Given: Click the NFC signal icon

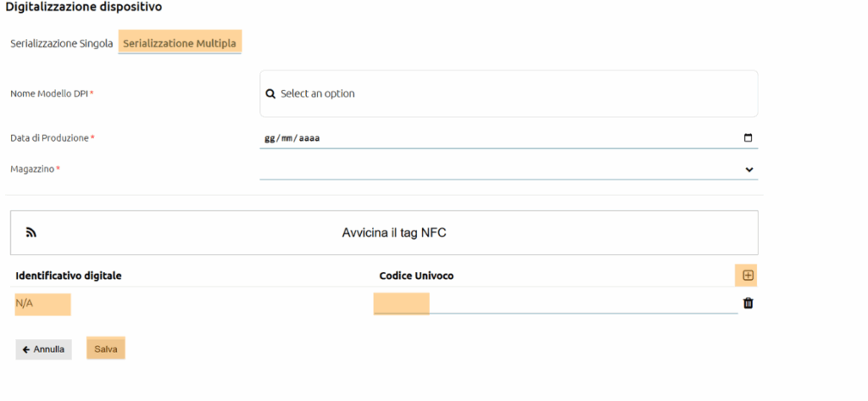Looking at the screenshot, I should pos(31,232).
